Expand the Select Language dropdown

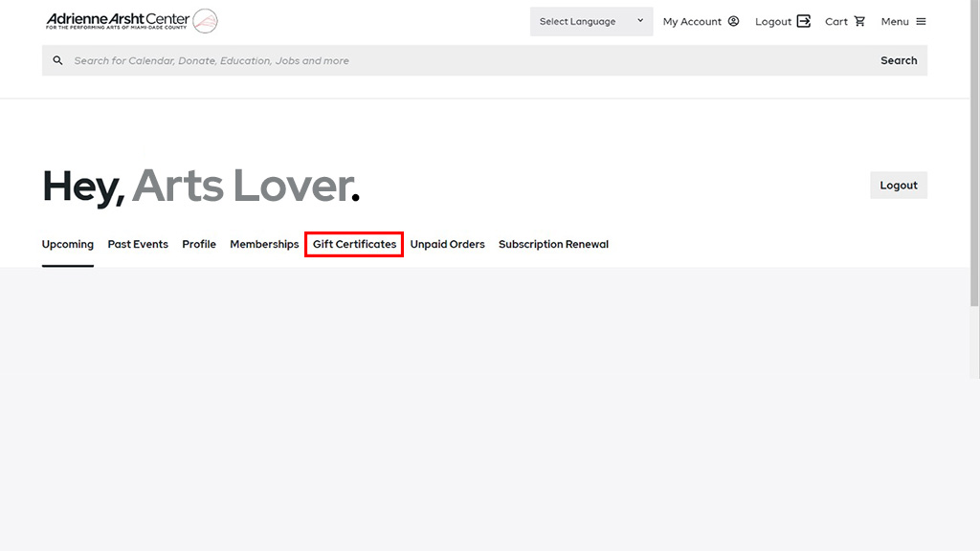[x=591, y=21]
